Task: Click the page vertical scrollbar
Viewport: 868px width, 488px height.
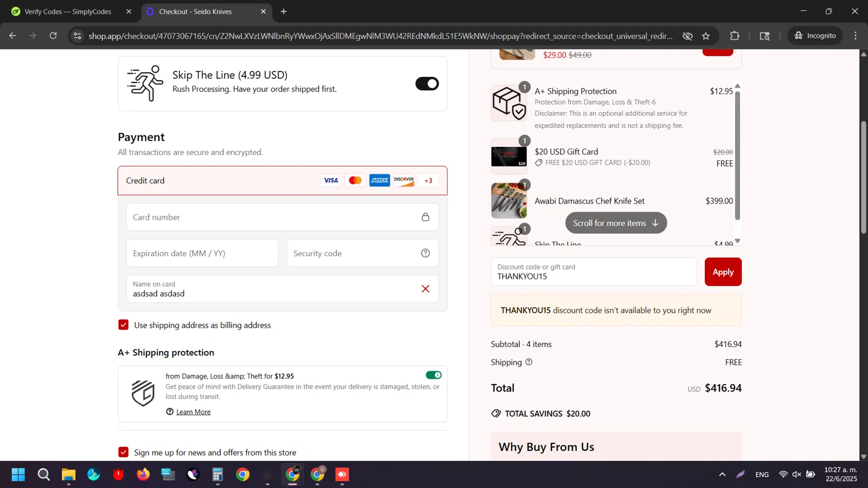Action: click(863, 177)
